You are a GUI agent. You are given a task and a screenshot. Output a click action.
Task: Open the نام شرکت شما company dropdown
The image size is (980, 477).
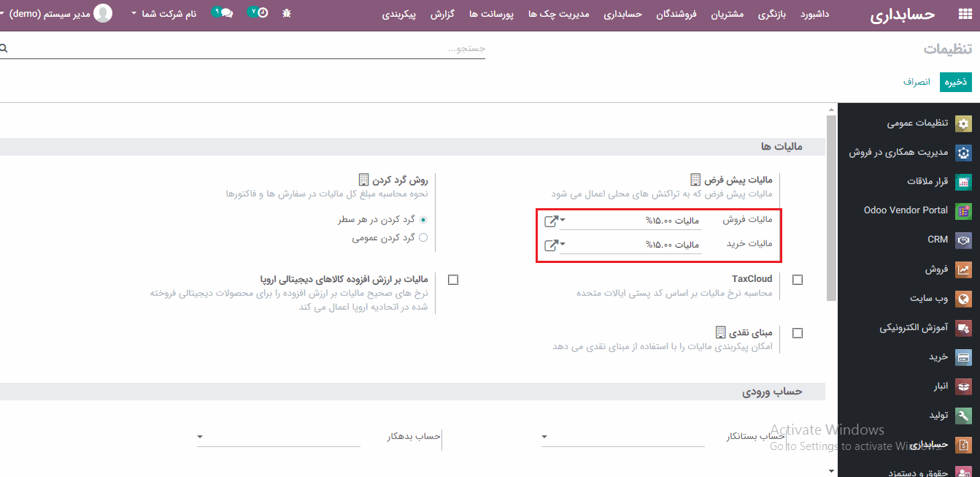164,13
